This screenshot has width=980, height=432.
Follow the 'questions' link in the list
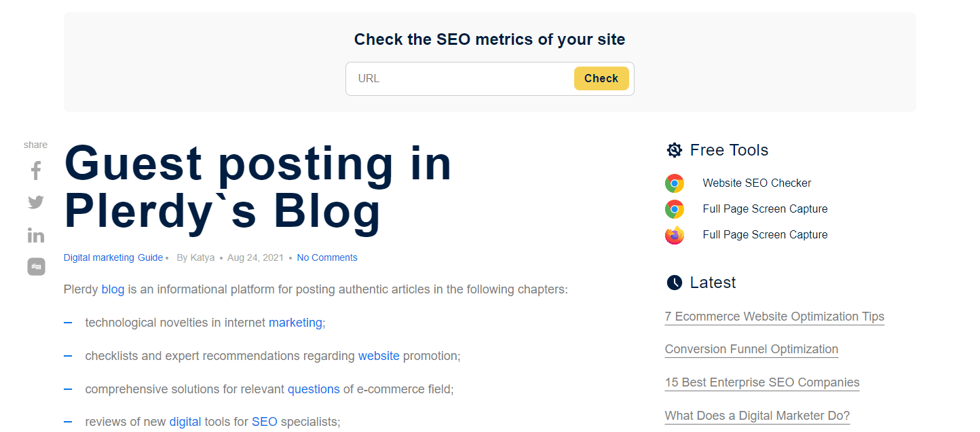point(314,389)
